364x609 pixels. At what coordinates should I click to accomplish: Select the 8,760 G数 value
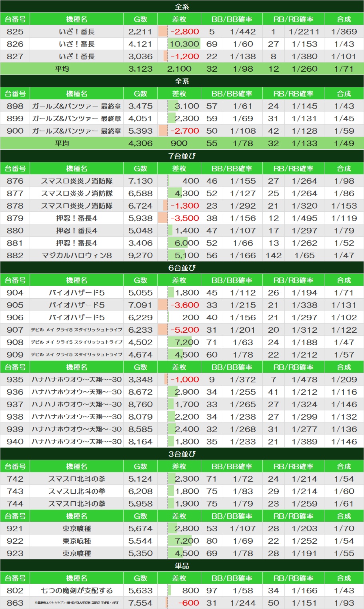pyautogui.click(x=140, y=404)
